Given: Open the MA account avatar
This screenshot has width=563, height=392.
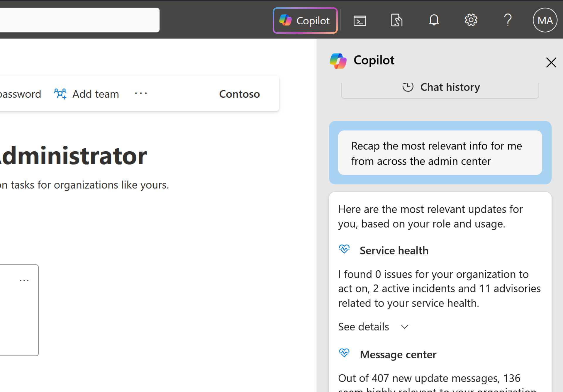Looking at the screenshot, I should [545, 20].
